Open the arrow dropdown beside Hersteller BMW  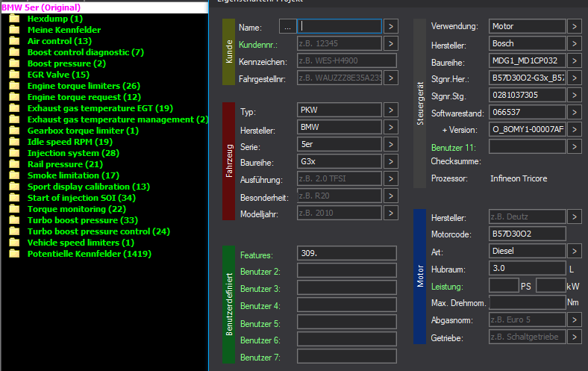(x=391, y=127)
